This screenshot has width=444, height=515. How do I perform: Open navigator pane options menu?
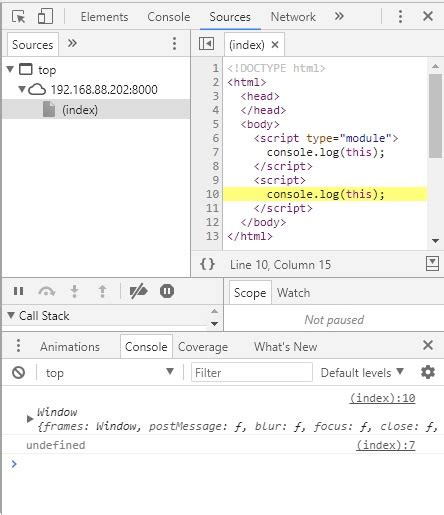coord(174,44)
